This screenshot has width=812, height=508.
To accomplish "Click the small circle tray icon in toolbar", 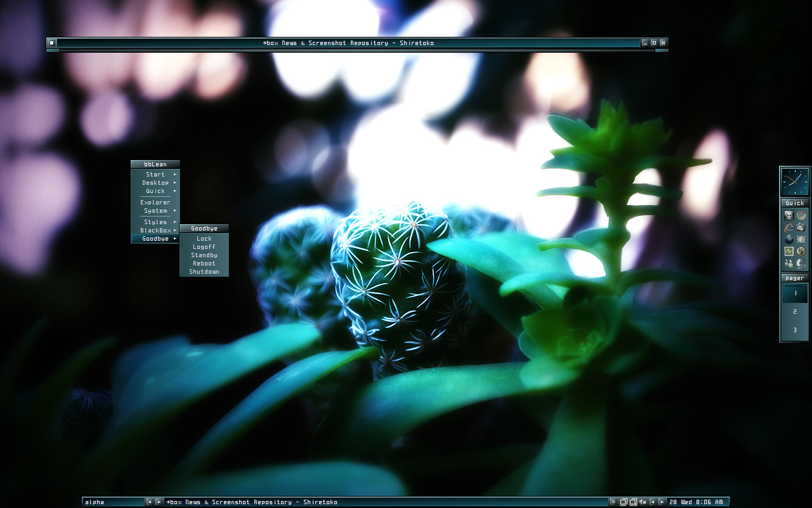I will (613, 502).
